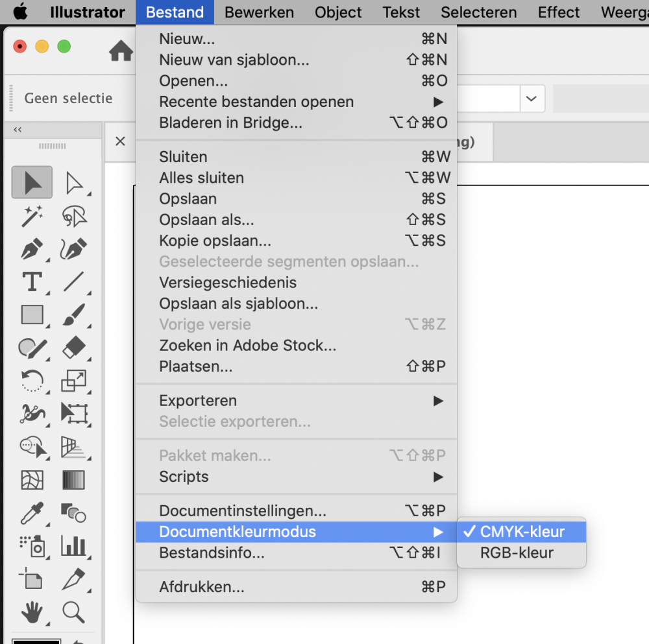Open Versiegeschiedenis
Screen dimensions: 649x644
297,283
